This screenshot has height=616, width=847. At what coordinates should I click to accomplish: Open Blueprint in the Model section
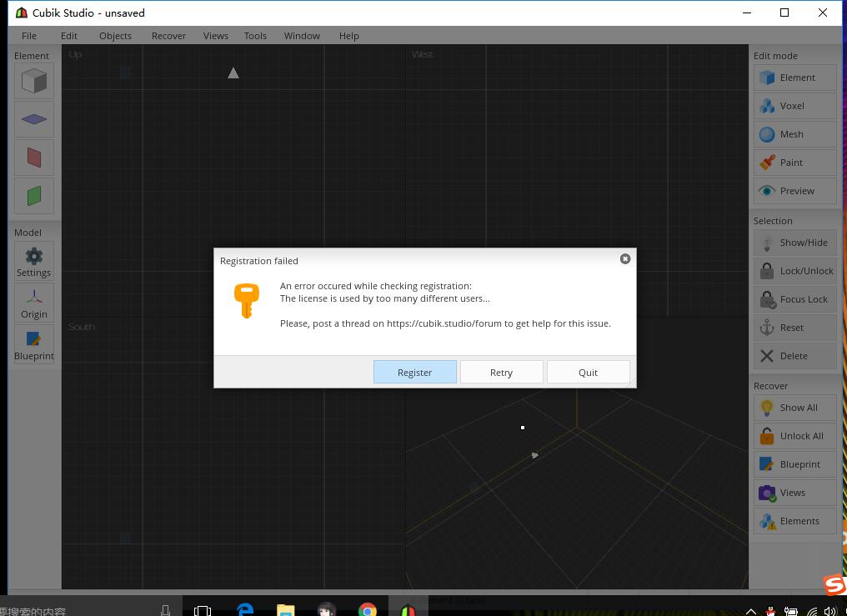(34, 344)
